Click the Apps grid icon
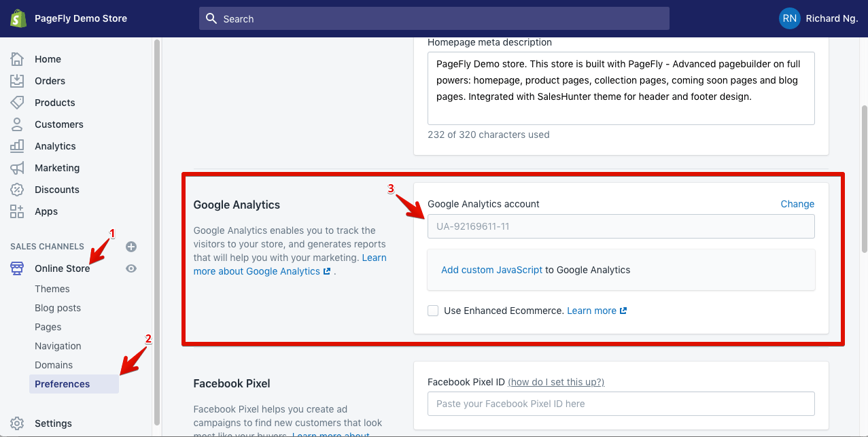Viewport: 868px width, 437px height. 17,211
